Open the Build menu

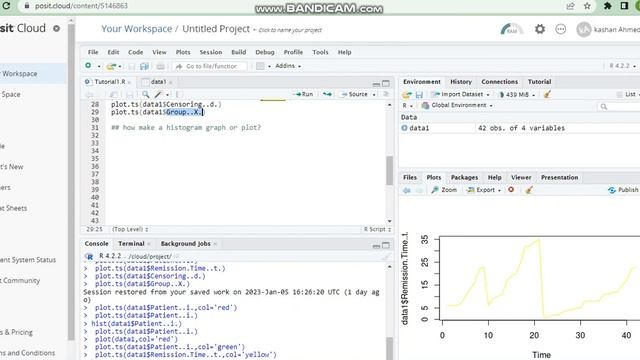[238, 52]
